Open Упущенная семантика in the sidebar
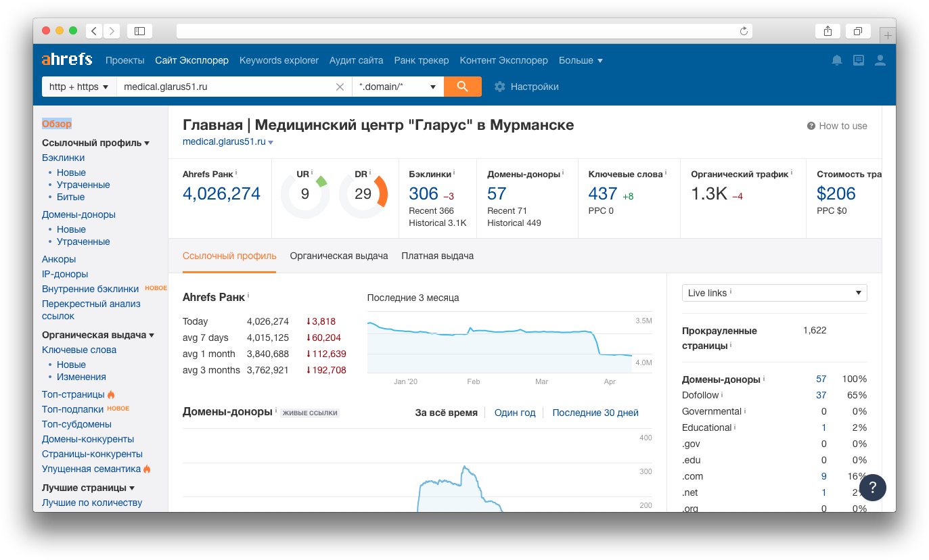This screenshot has height=560, width=929. tap(91, 469)
